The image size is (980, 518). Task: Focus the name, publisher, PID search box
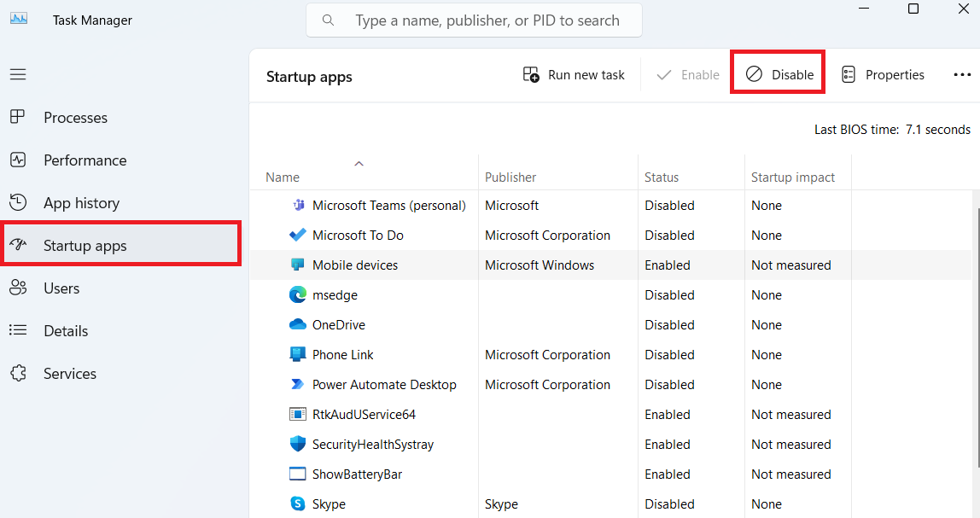474,20
